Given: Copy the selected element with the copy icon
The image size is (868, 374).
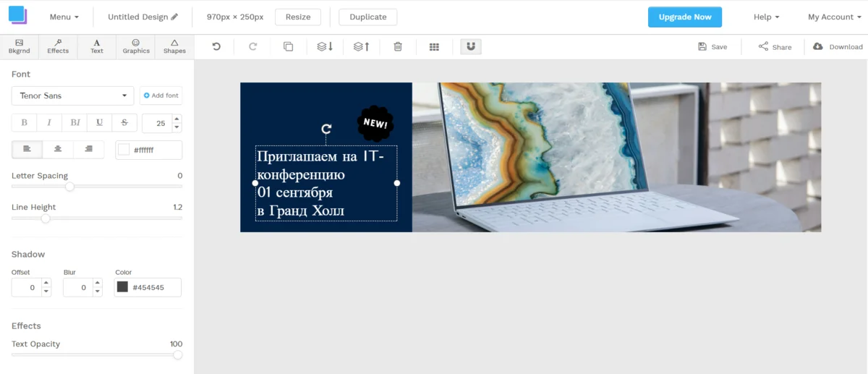Looking at the screenshot, I should click(288, 46).
